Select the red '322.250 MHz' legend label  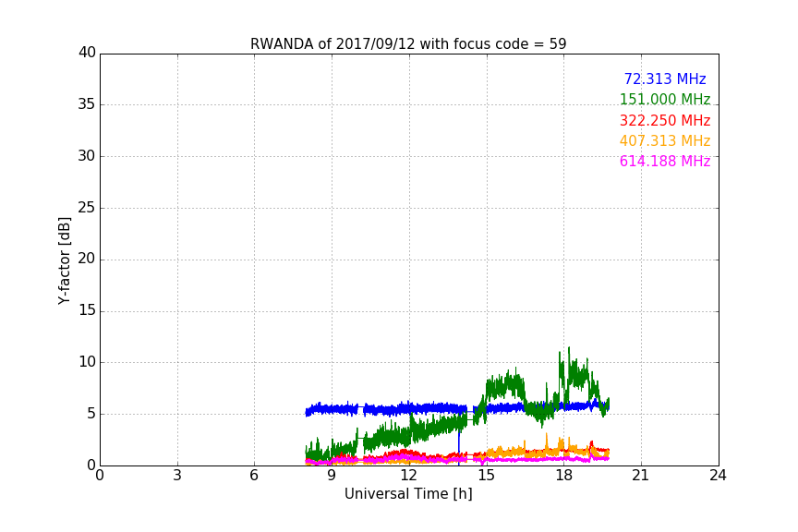tap(665, 120)
